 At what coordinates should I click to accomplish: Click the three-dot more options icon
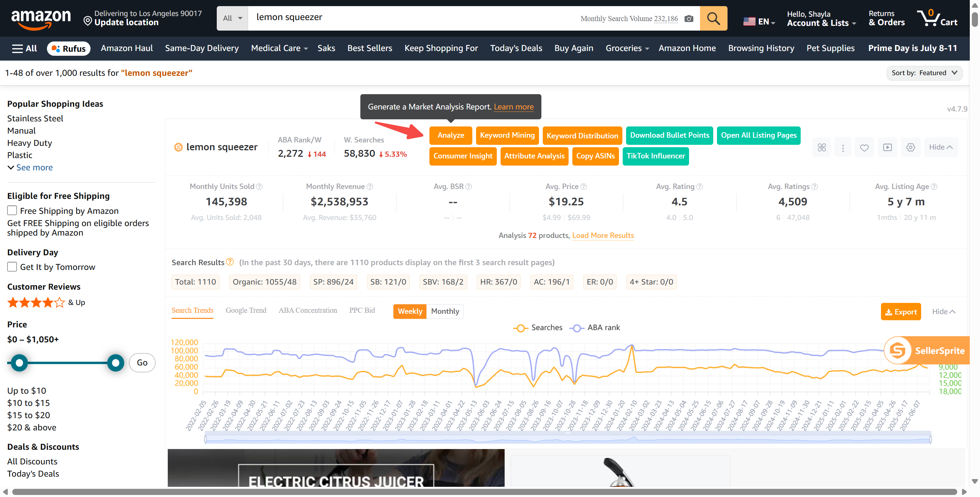tap(843, 148)
